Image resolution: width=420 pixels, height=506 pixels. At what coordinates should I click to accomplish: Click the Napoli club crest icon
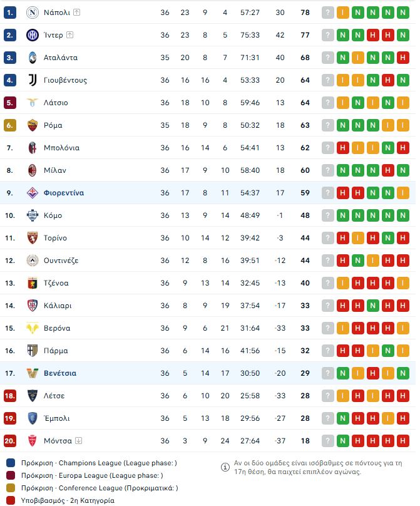click(x=33, y=13)
